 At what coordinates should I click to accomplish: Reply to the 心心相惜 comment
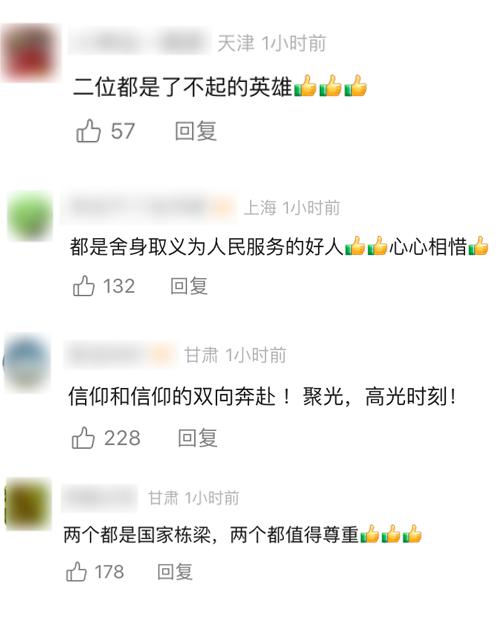click(x=189, y=286)
